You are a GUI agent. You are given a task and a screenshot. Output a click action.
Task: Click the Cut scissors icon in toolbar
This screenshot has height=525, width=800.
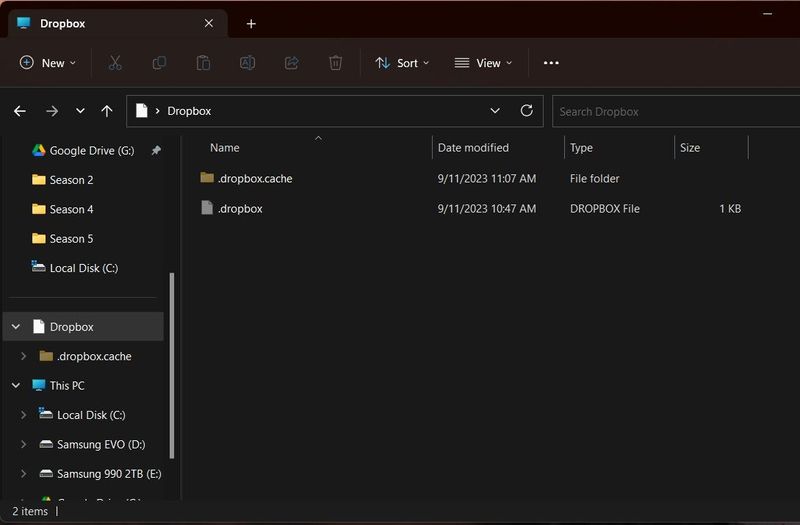click(115, 63)
